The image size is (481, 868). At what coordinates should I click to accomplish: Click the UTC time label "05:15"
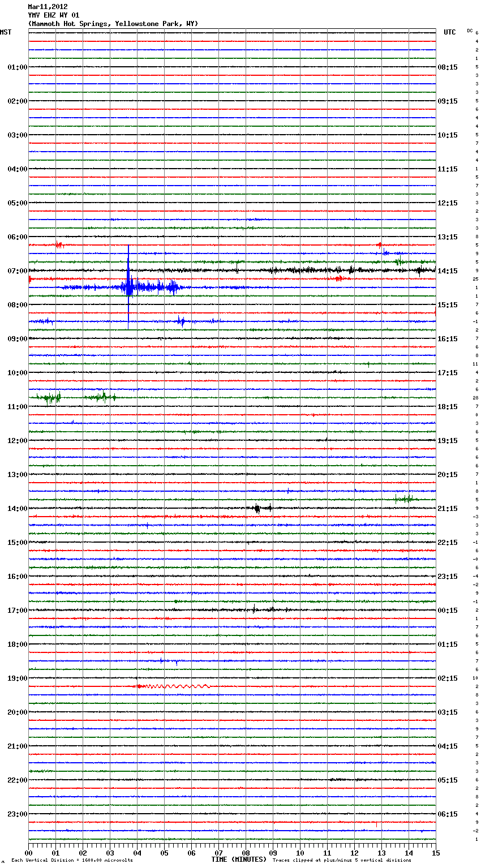pos(448,780)
